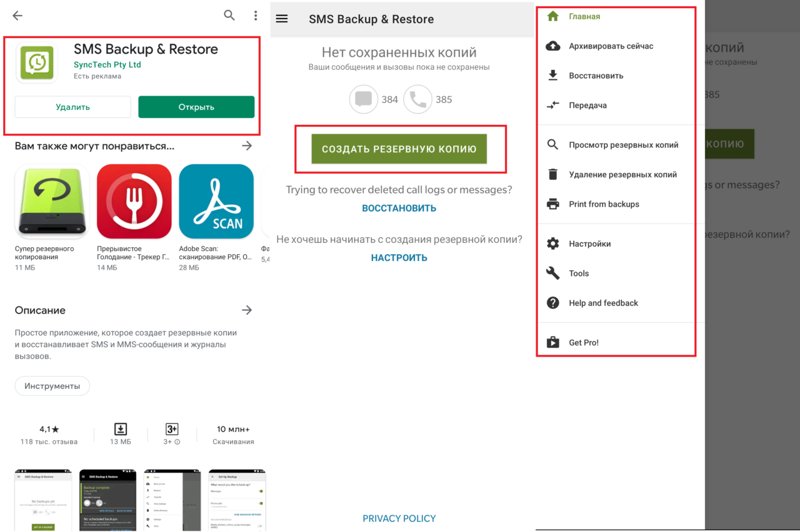800x532 pixels.
Task: Open the 'Set Up Backup' screenshot thumbnail
Action: 237,501
